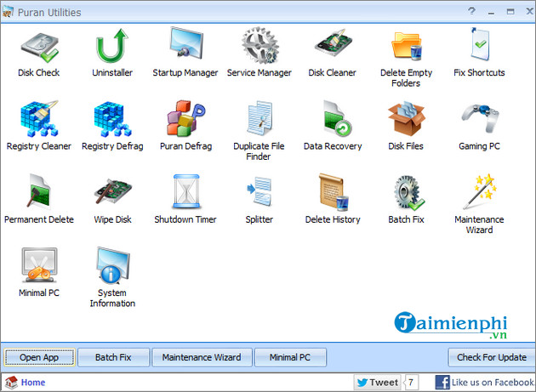Image resolution: width=536 pixels, height=392 pixels.
Task: Click the Facebook logo icon
Action: [x=442, y=383]
